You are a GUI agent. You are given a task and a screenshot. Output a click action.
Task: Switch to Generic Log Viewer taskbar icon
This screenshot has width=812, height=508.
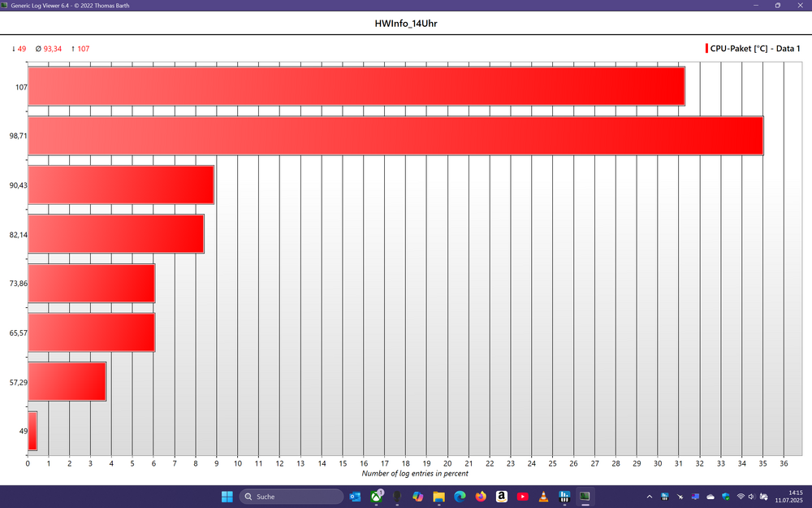click(585, 497)
